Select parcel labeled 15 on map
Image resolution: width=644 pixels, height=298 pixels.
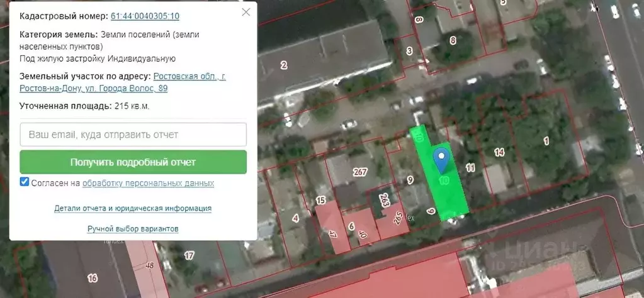pyautogui.click(x=321, y=201)
